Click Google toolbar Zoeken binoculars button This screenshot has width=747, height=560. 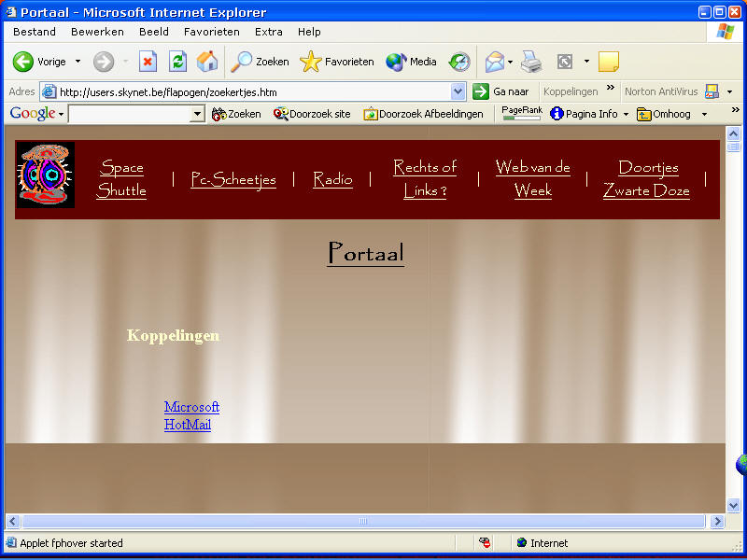(x=237, y=114)
